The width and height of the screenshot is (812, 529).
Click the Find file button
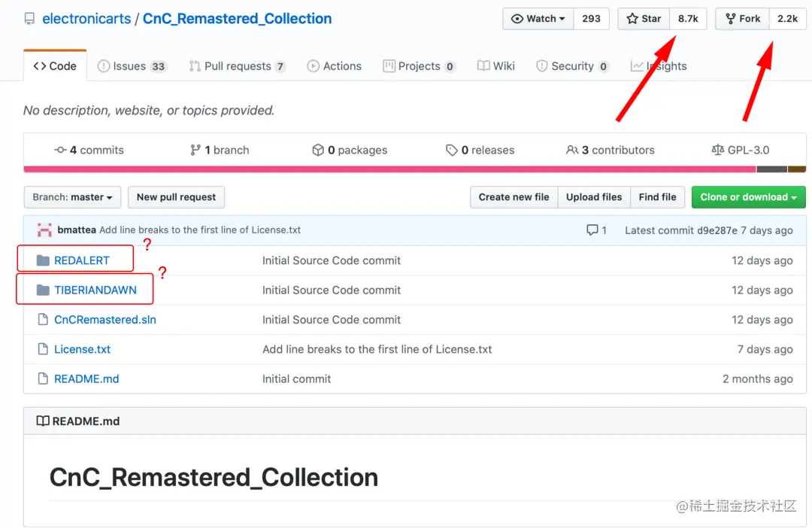pyautogui.click(x=657, y=197)
